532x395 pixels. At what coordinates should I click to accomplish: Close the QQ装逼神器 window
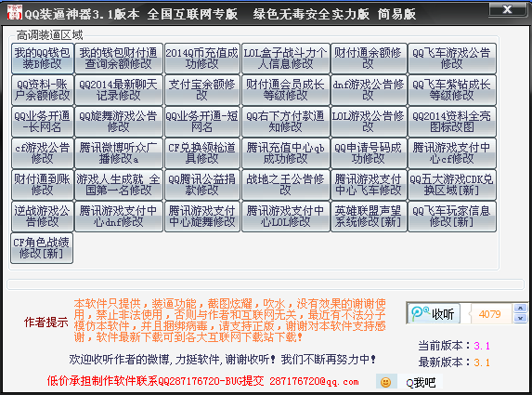click(507, 9)
